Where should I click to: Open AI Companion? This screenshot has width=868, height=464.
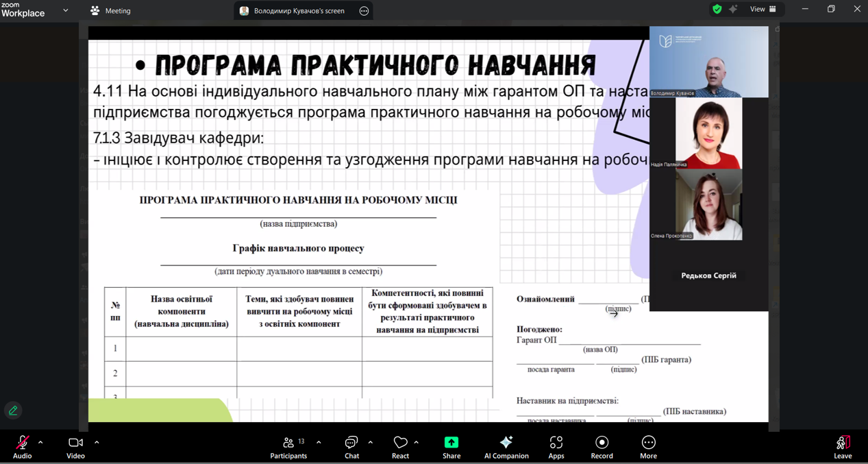tap(506, 447)
